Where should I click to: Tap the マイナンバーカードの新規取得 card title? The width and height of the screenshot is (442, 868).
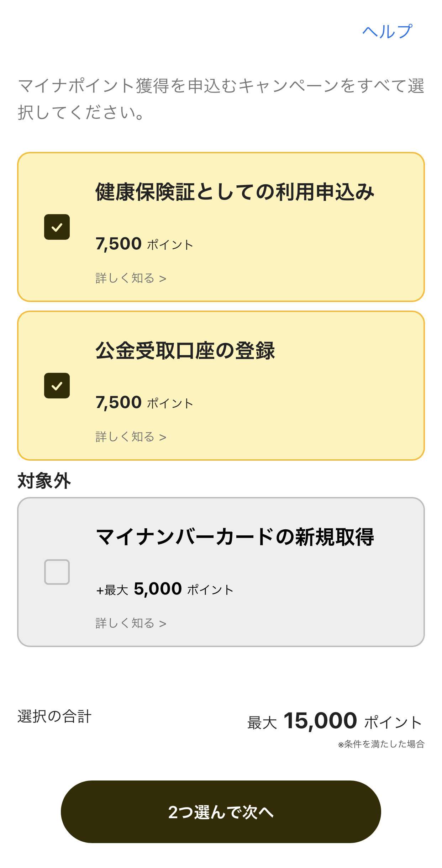235,537
